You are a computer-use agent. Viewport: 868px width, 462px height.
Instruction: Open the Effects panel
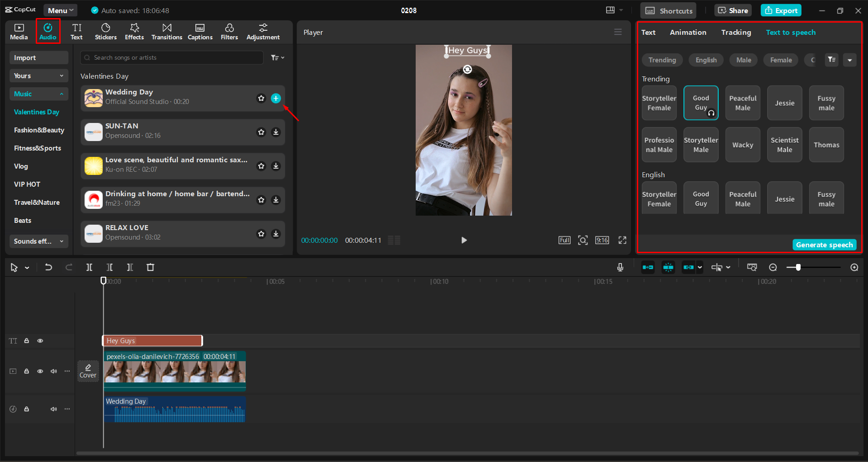[134, 31]
